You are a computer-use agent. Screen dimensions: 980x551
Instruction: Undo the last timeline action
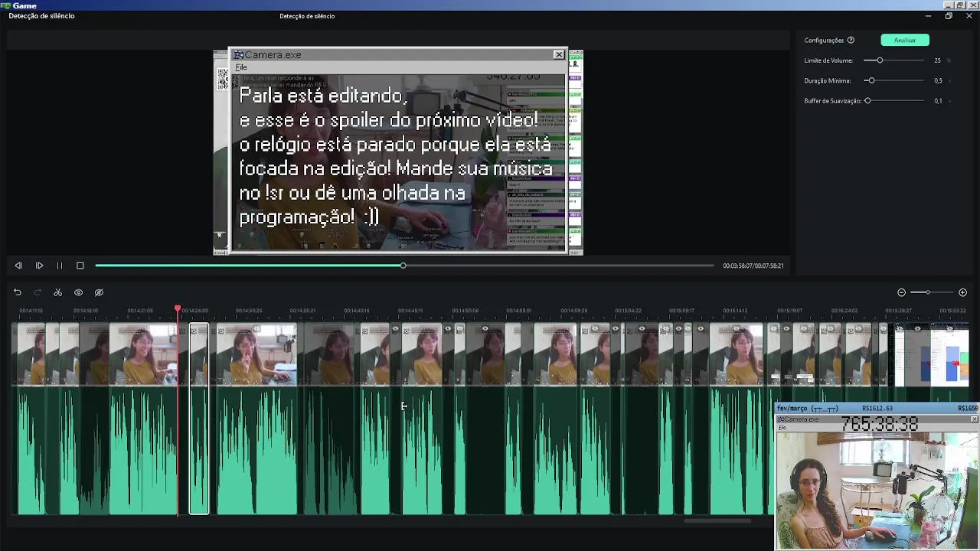click(x=17, y=292)
